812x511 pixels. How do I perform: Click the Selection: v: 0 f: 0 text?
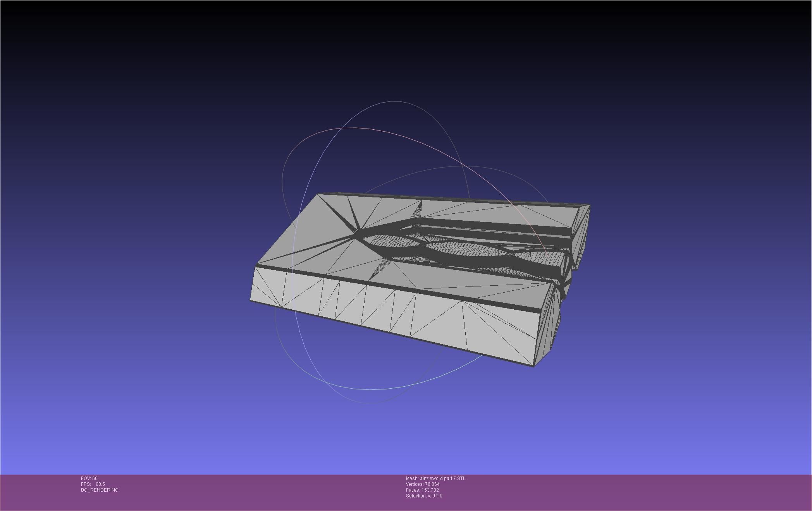click(x=424, y=496)
